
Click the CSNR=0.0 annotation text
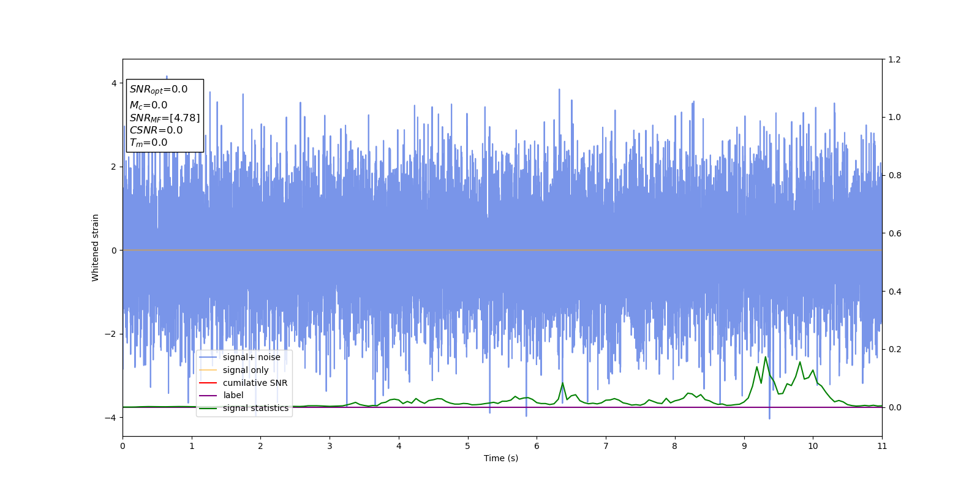click(156, 130)
